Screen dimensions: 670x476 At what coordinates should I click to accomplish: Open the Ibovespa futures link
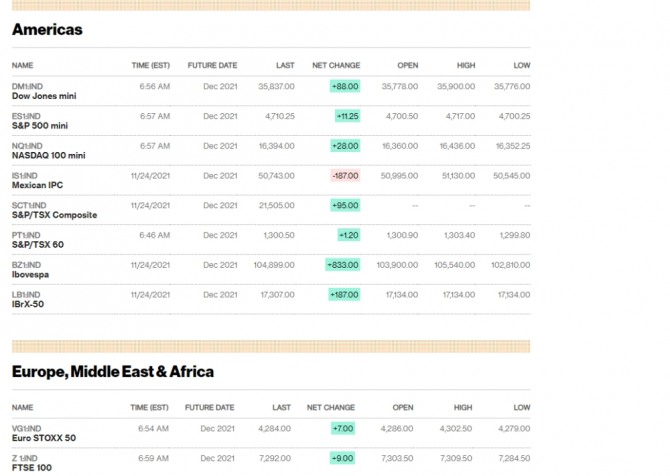click(x=30, y=274)
